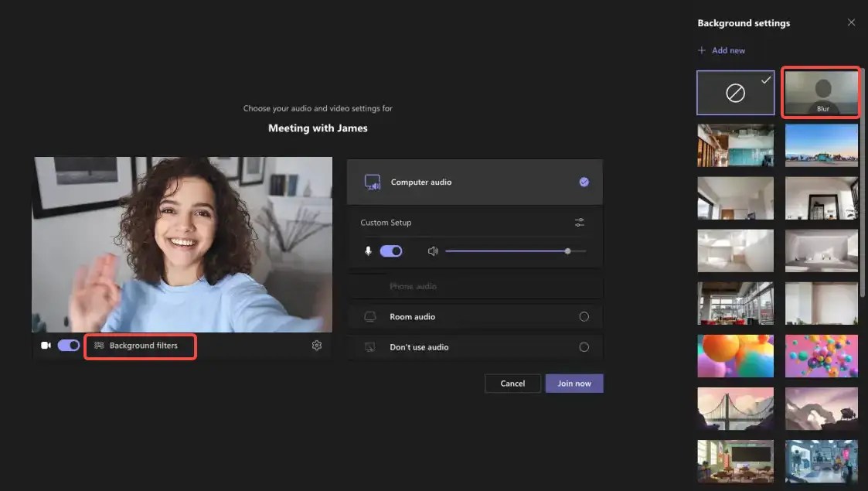Disable the microphone toggle
This screenshot has height=491, width=868.
coord(392,251)
